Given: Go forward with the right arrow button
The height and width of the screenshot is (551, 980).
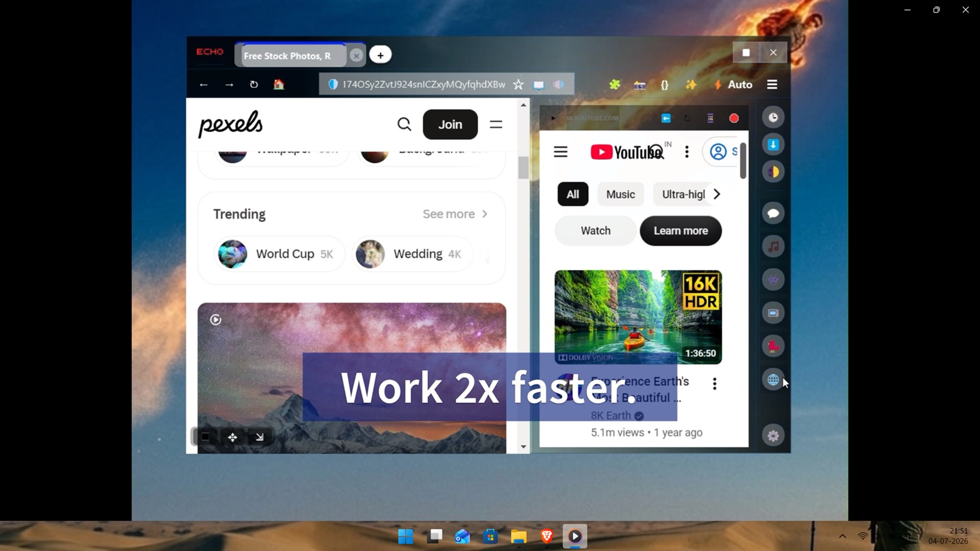Looking at the screenshot, I should (x=229, y=85).
